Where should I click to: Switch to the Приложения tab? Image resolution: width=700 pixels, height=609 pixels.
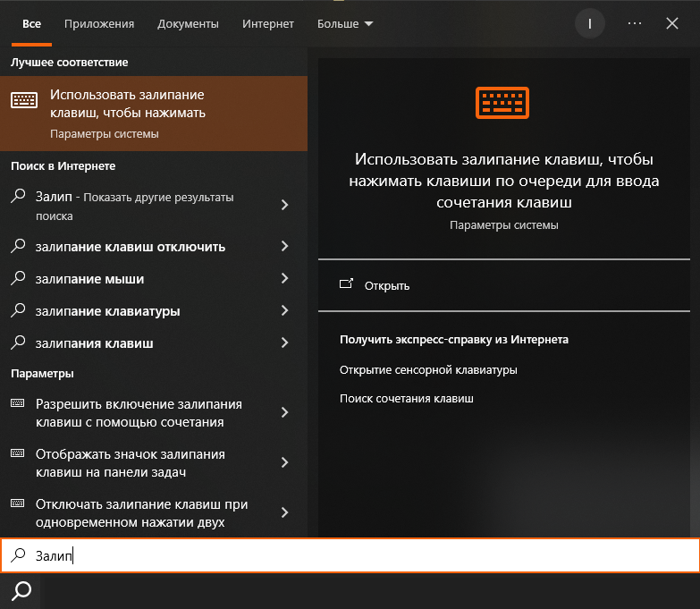click(99, 24)
